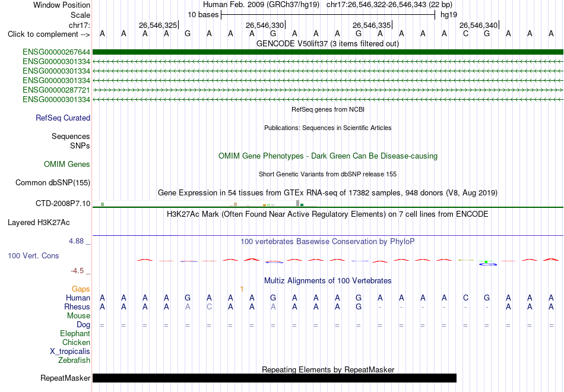Click the Mouse alignment row label
Image resolution: width=564 pixels, height=392 pixels.
coord(78,316)
